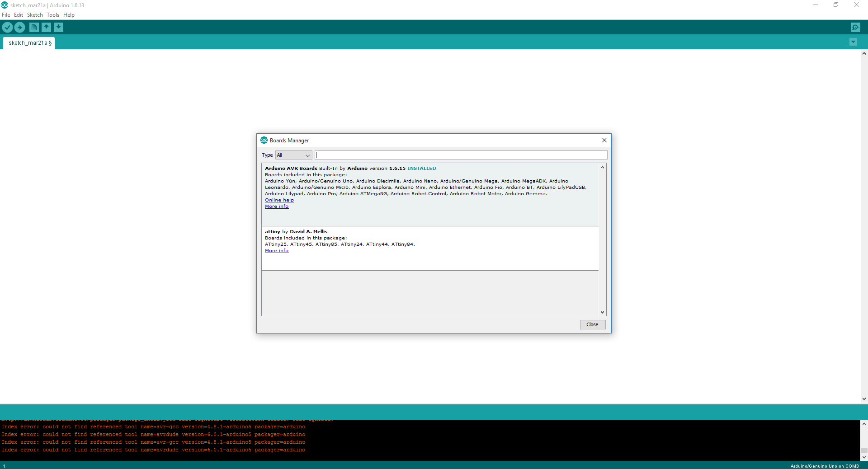Image resolution: width=868 pixels, height=469 pixels.
Task: Open the Edit menu
Action: pos(19,15)
